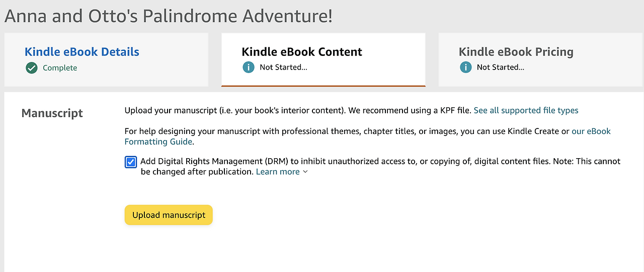This screenshot has width=644, height=272.
Task: Expand the Learn more chevron arrow
Action: pyautogui.click(x=305, y=172)
